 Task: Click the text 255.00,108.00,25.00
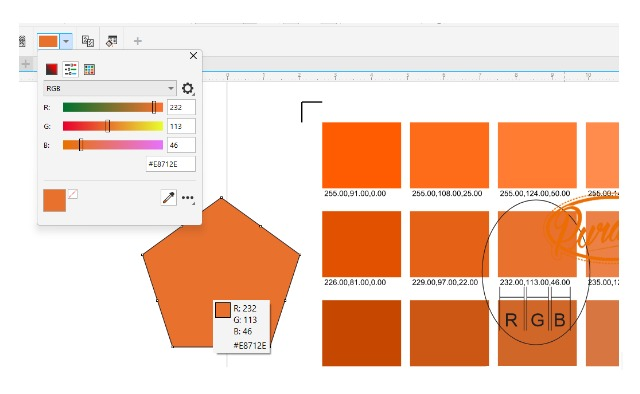[447, 193]
